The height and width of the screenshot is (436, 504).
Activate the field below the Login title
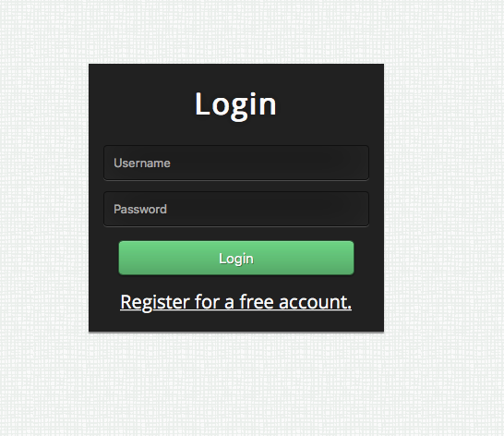(x=236, y=163)
